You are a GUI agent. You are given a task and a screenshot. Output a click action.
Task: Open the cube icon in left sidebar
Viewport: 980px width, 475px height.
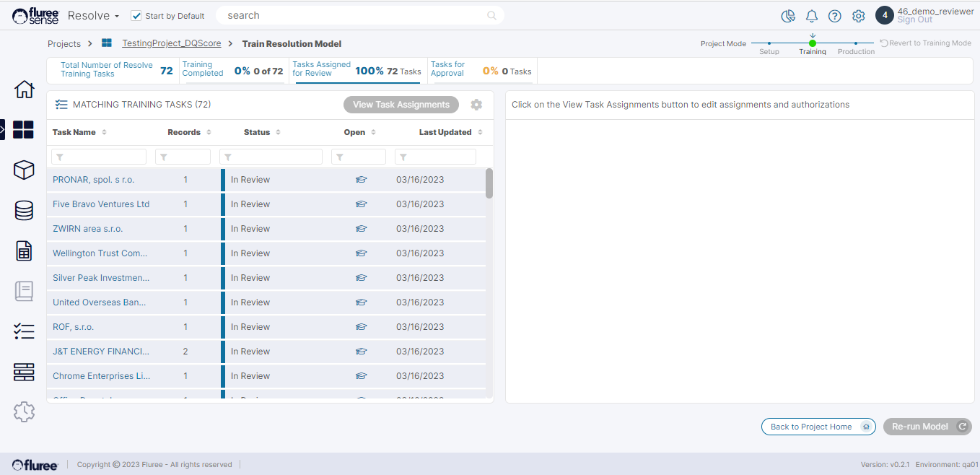coord(24,170)
